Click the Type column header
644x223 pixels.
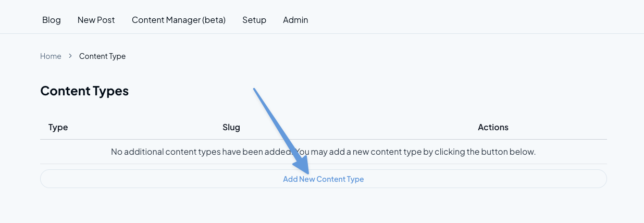pos(58,127)
